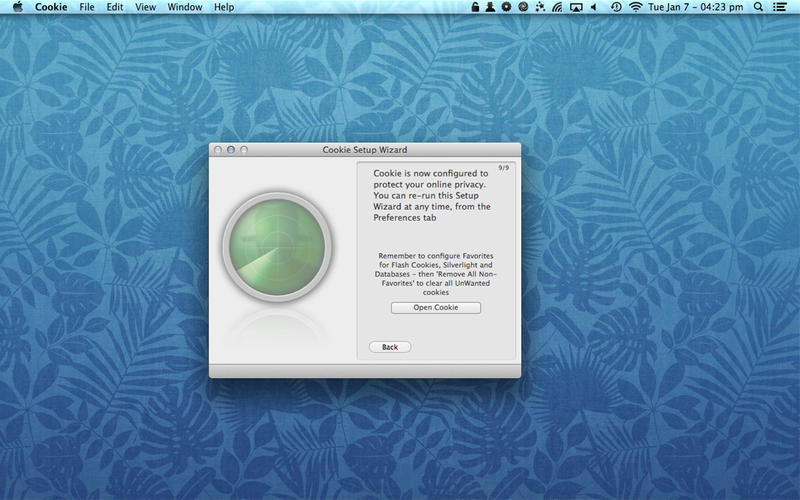800x500 pixels.
Task: Open the Wi-Fi status menu
Action: click(635, 7)
